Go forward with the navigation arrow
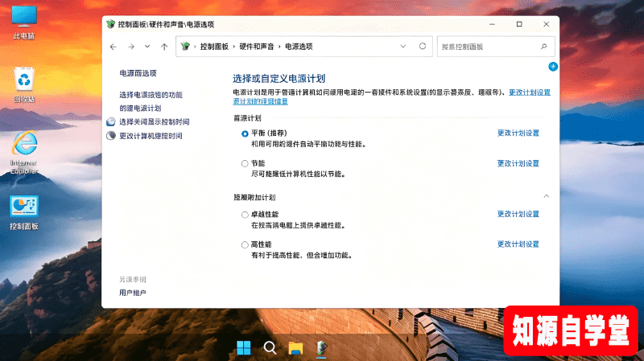Image resolution: width=644 pixels, height=361 pixels. point(131,47)
